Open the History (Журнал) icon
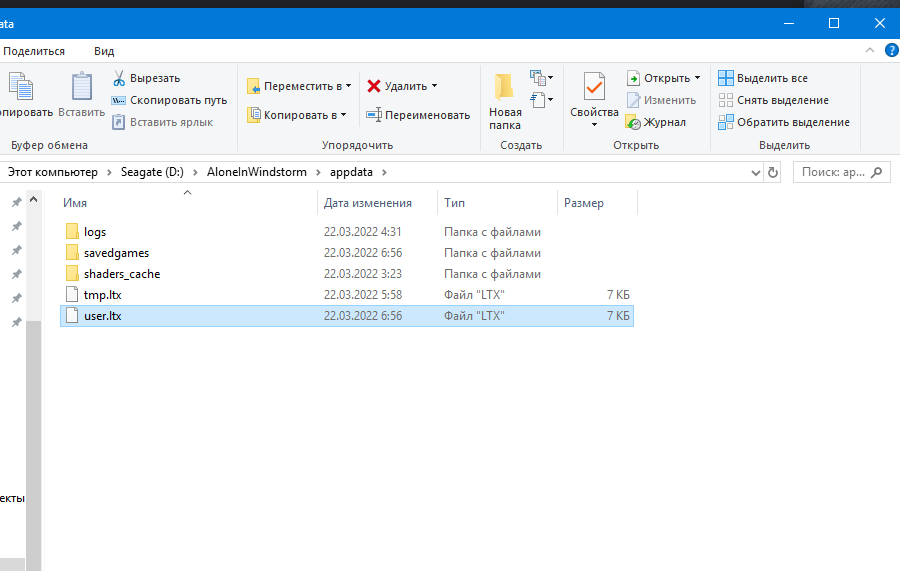The height and width of the screenshot is (571, 900). 633,122
